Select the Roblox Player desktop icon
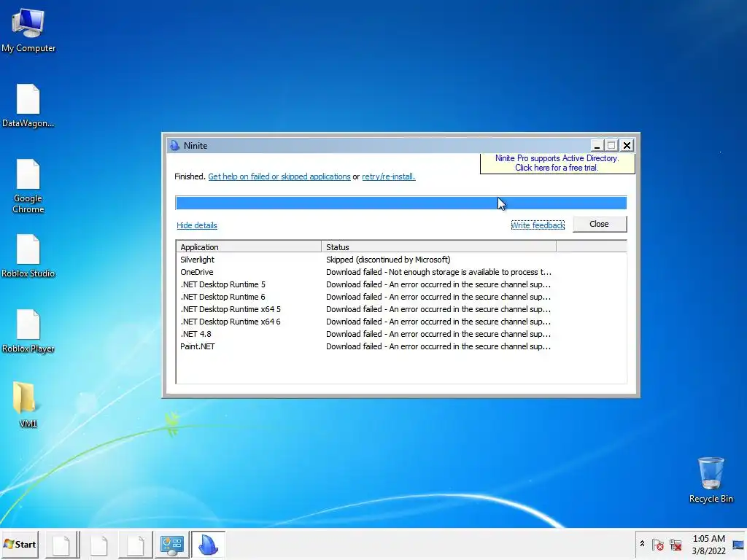Viewport: 747px width, 560px height. 28,331
